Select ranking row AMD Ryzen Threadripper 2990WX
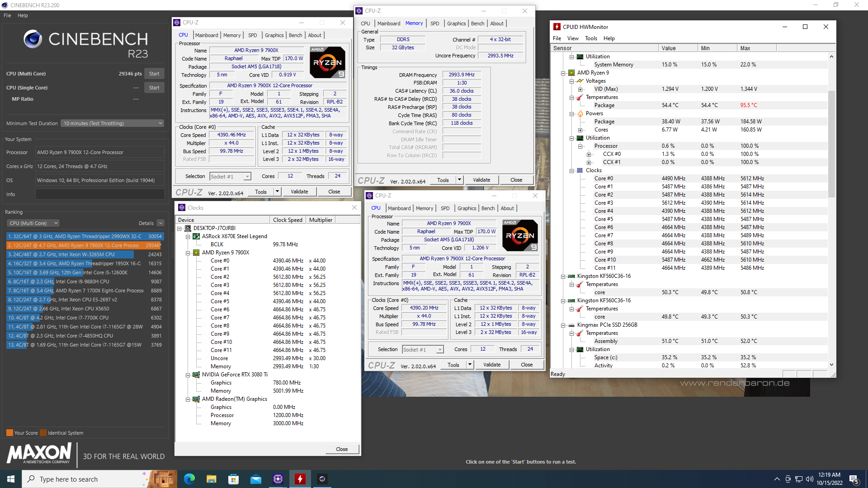Image resolution: width=868 pixels, height=488 pixels. (85, 236)
